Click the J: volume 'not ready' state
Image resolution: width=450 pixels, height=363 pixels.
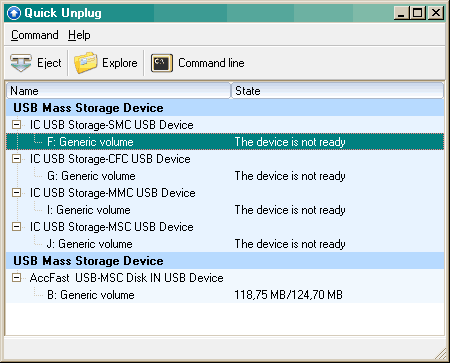pos(290,244)
